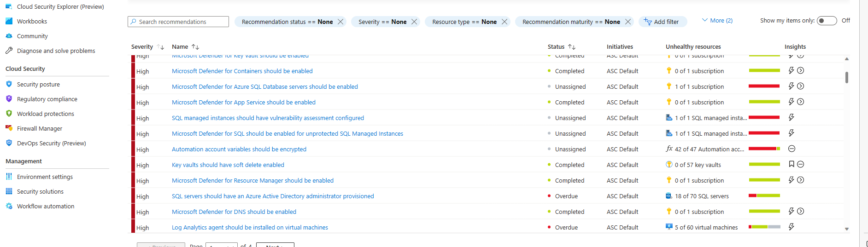
Task: Open the Severity filter dropdown
Action: coord(382,22)
